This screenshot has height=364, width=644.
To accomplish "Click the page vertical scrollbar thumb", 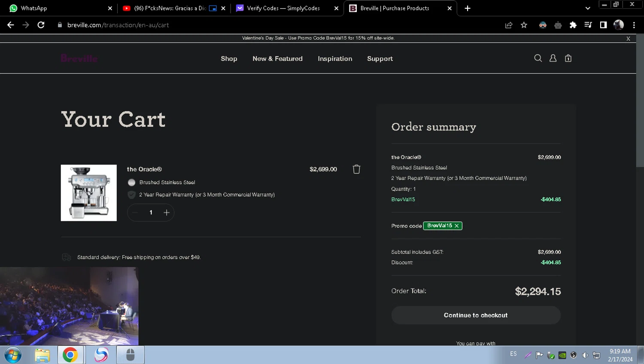I will (640, 101).
